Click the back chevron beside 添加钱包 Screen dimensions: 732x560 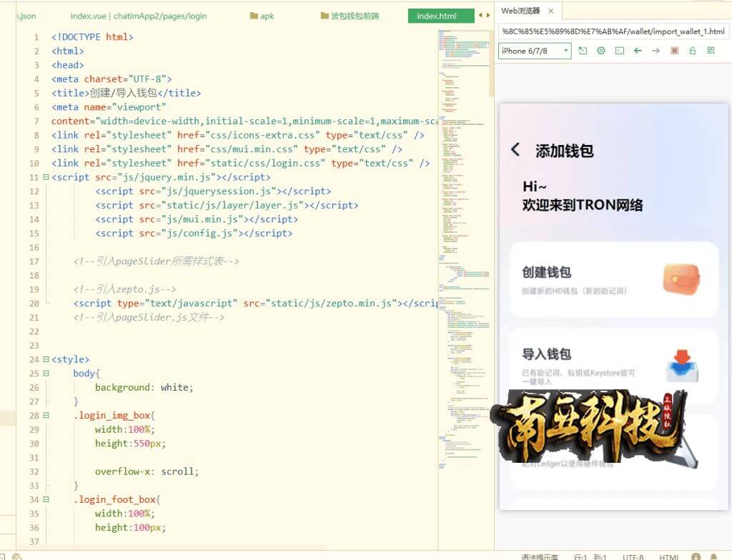tap(515, 150)
